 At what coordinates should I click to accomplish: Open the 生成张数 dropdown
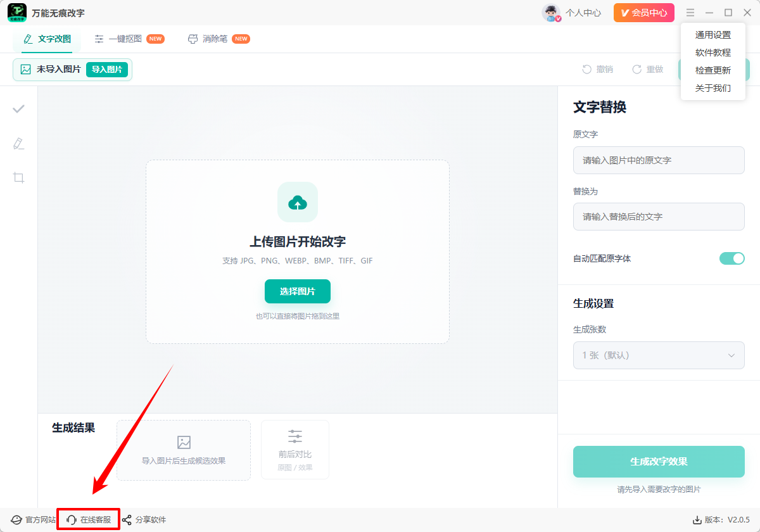[x=659, y=355]
